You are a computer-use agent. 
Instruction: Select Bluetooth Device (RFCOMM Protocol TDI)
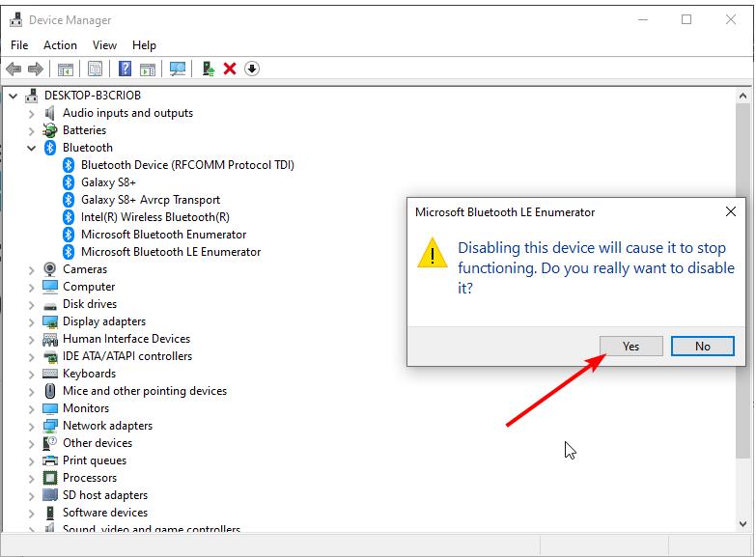pos(187,165)
